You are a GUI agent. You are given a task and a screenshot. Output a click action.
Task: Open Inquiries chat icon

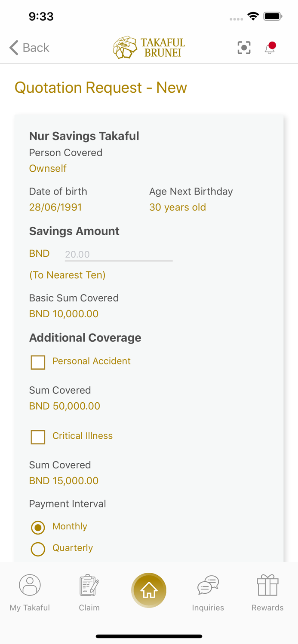(x=208, y=585)
